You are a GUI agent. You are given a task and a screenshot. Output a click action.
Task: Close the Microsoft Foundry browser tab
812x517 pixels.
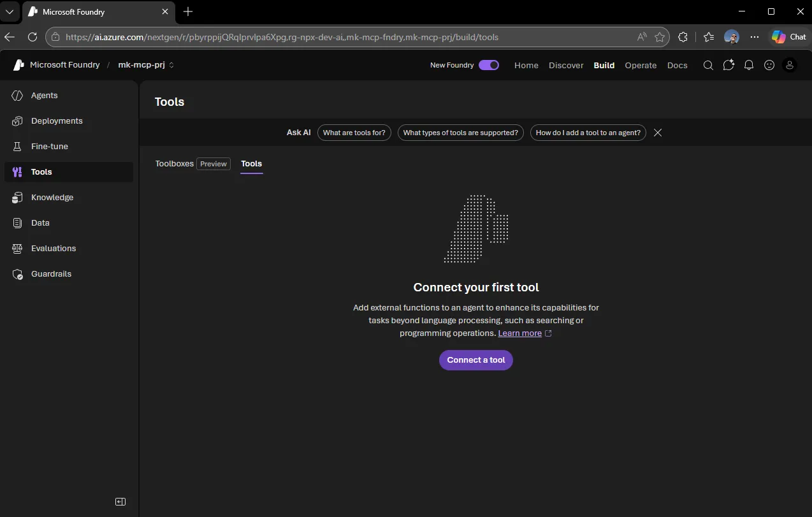pos(165,11)
